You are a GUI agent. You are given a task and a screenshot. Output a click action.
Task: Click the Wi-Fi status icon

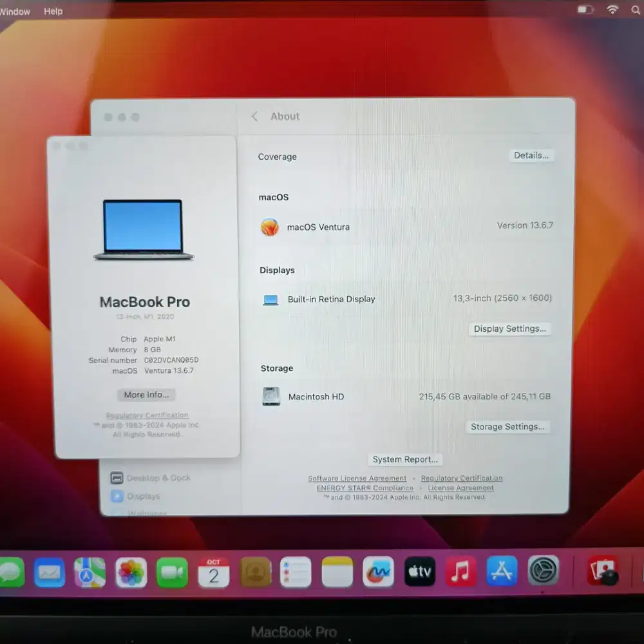tap(612, 10)
